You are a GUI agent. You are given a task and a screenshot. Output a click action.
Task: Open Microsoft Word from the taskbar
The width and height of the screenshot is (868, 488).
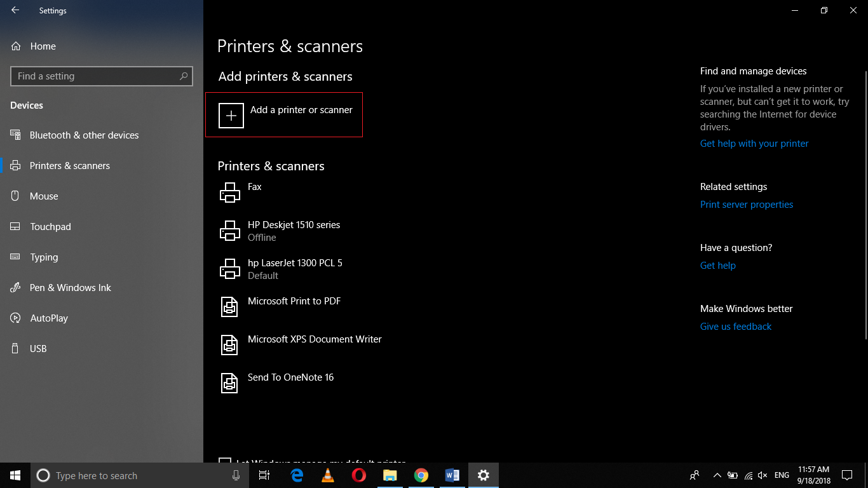452,475
